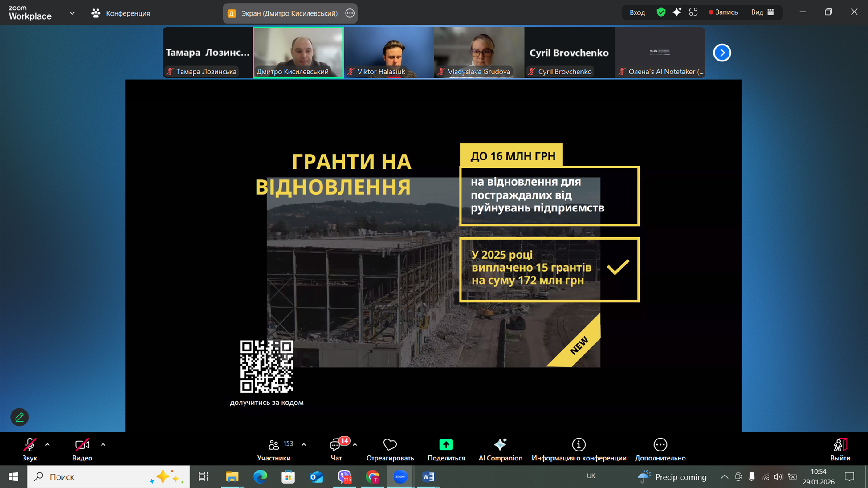Click the annotation pencil icon
Viewport: 868px width, 488px height.
coord(19,417)
